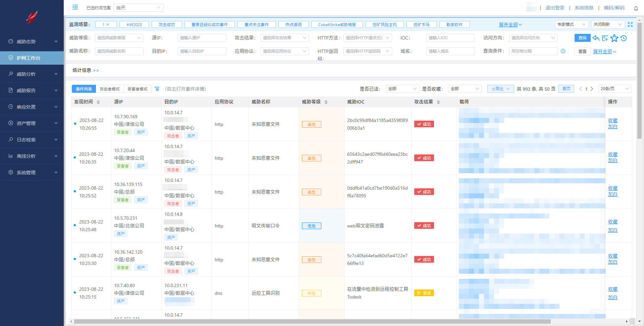644x326 pixels.
Task: Sort by 威胁等级 column sort arrows
Action: click(326, 102)
